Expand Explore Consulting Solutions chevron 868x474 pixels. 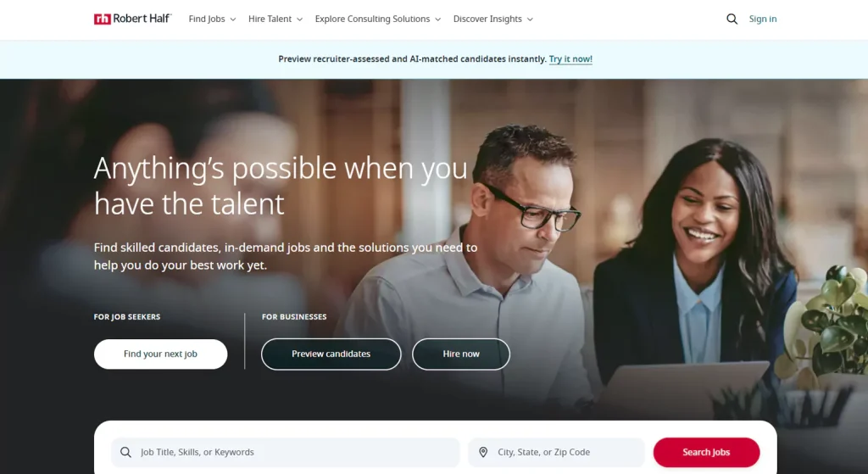(438, 20)
